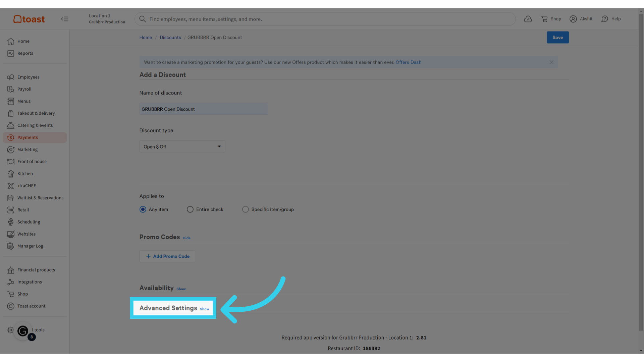Click the Websites monitor icon
The height and width of the screenshot is (362, 644).
click(11, 234)
